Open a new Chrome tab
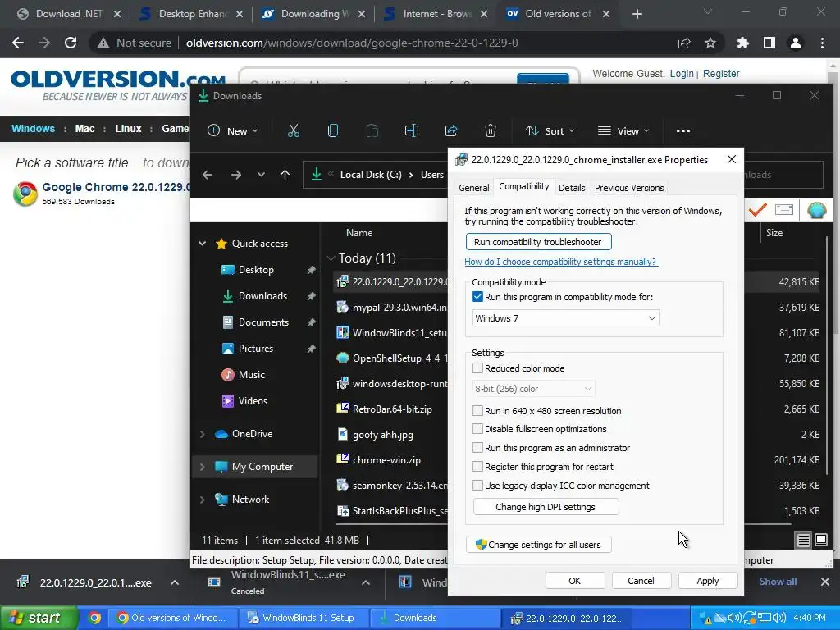 point(637,14)
